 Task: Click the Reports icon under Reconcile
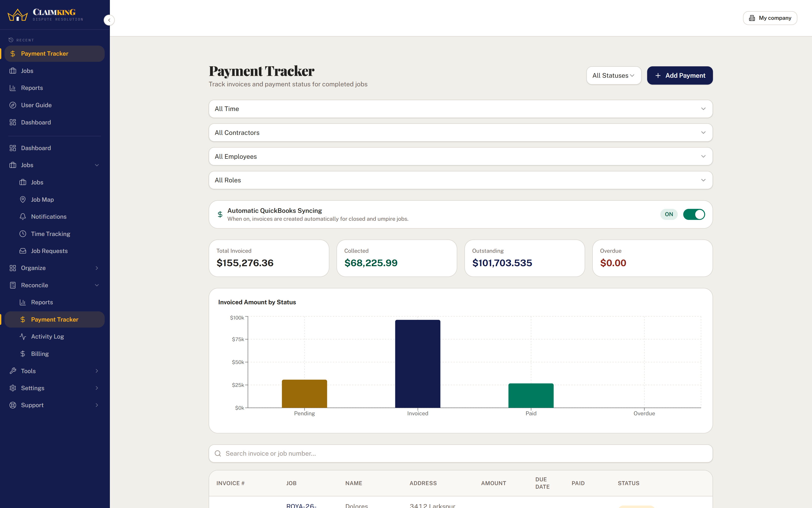(23, 302)
